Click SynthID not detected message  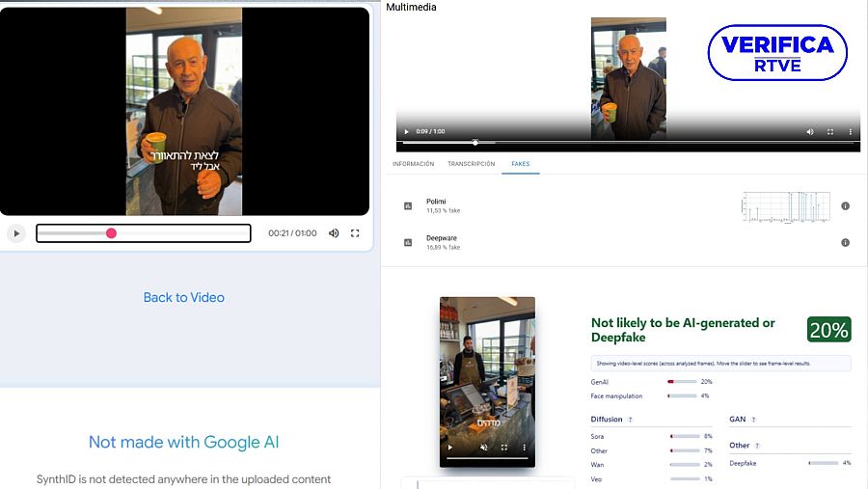pyautogui.click(x=184, y=479)
